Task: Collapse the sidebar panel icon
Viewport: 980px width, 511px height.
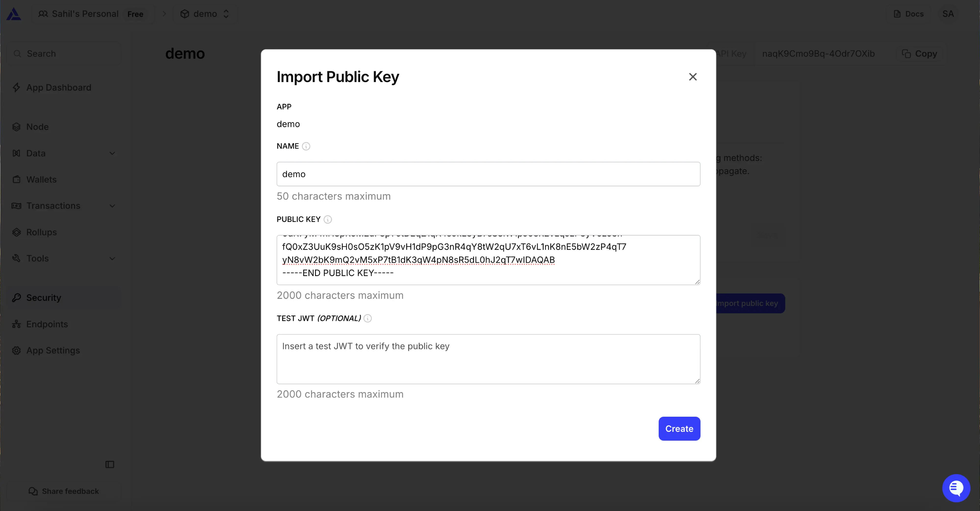Action: tap(110, 464)
